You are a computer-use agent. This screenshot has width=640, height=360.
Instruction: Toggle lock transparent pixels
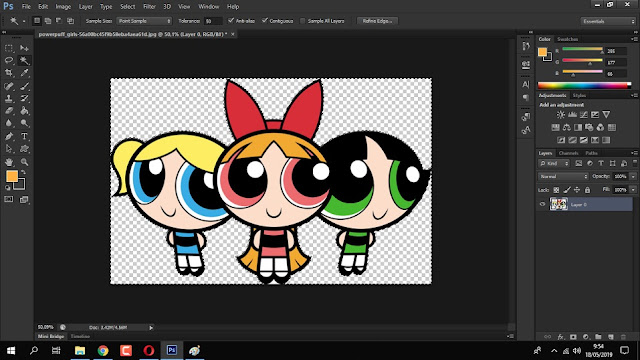556,190
